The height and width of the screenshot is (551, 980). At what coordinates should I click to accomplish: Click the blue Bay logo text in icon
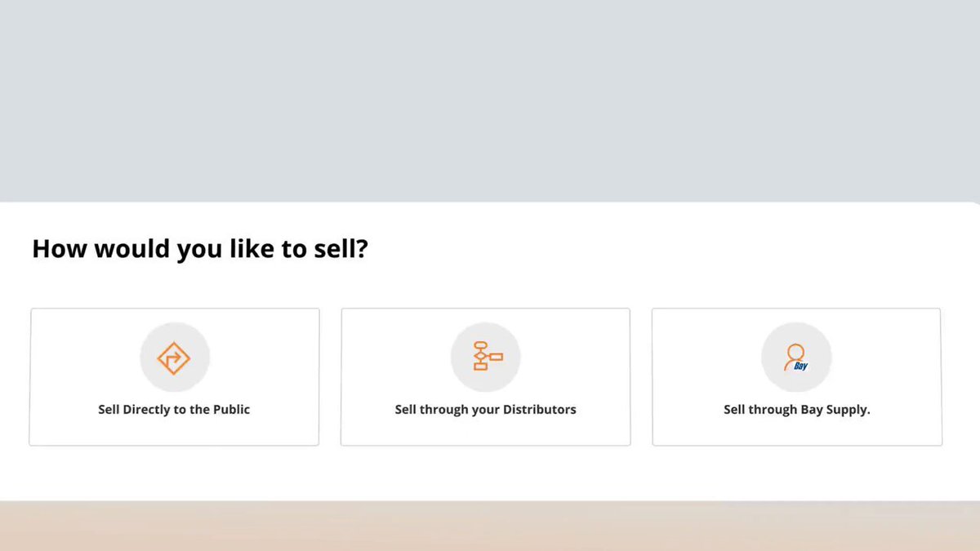tap(800, 367)
